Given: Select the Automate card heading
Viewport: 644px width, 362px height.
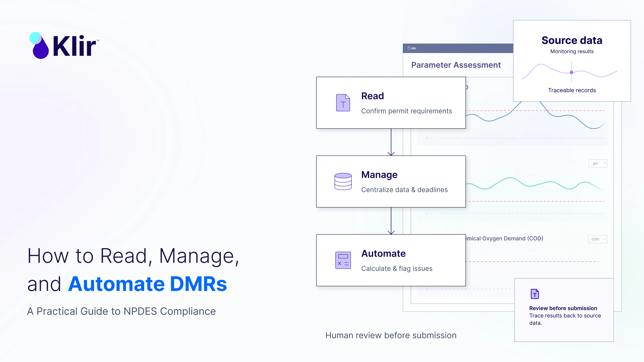Looking at the screenshot, I should [x=384, y=254].
